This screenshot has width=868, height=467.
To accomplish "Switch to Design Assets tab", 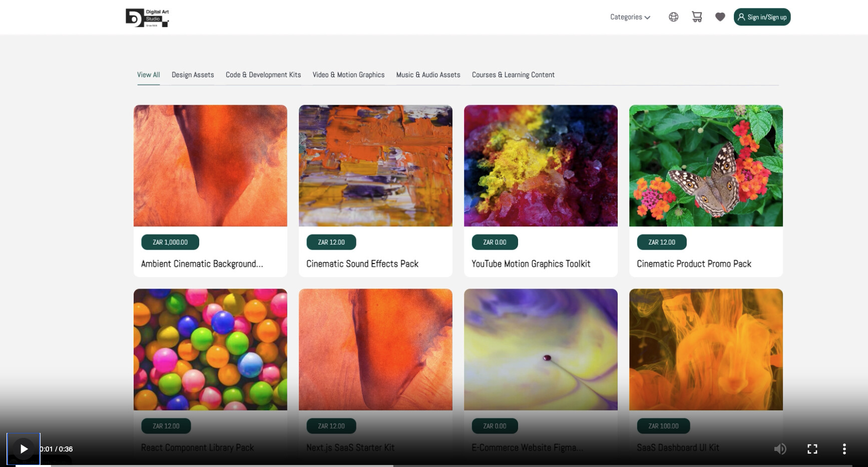I will [x=193, y=75].
